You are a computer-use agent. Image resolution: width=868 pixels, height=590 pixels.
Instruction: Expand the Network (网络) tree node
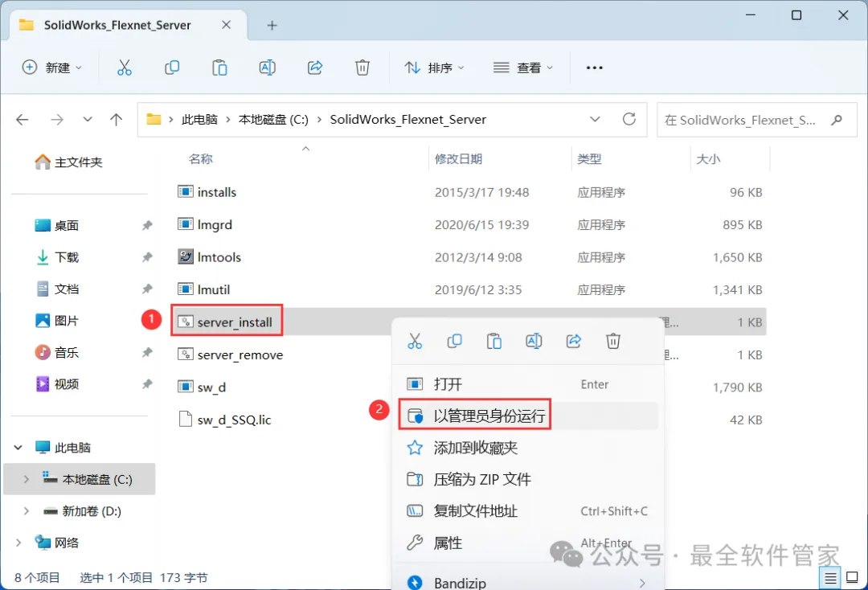click(x=18, y=543)
